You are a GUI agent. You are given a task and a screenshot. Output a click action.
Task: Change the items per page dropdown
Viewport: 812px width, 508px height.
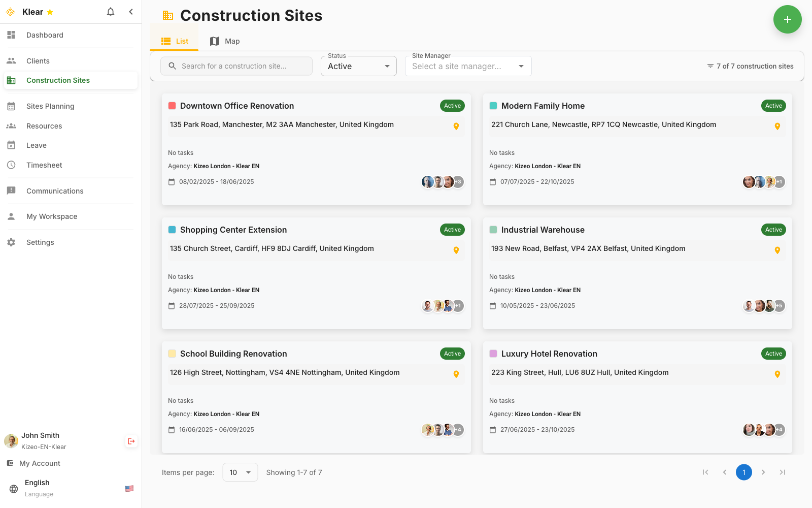[240, 472]
